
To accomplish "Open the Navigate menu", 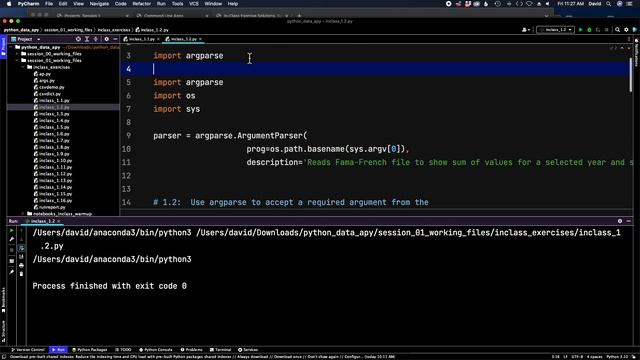I will tap(99, 4).
